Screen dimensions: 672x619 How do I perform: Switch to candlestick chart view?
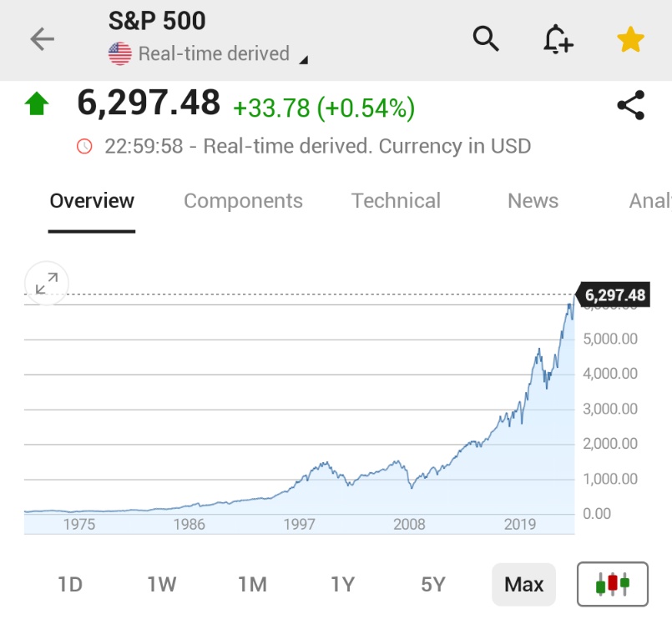pyautogui.click(x=613, y=583)
